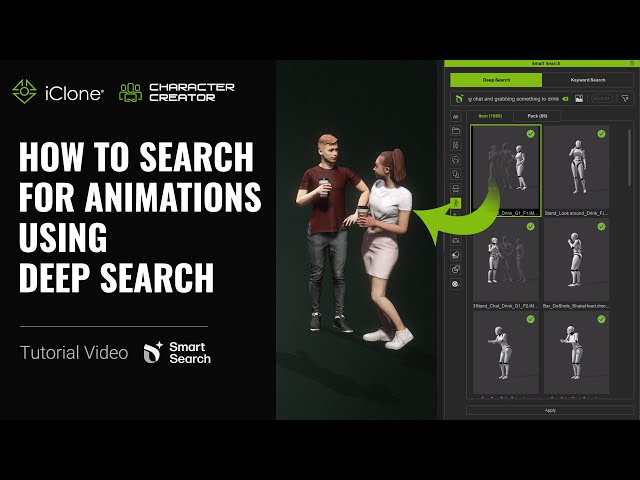Click the round icon on Smart Search title bar

point(632,63)
